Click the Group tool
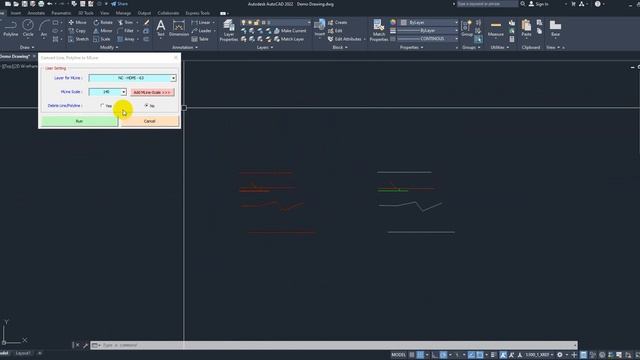 pyautogui.click(x=467, y=28)
